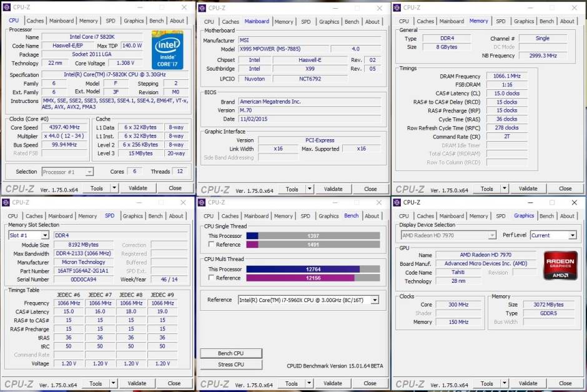Switch to Caches tab in the CPU window

pos(35,21)
